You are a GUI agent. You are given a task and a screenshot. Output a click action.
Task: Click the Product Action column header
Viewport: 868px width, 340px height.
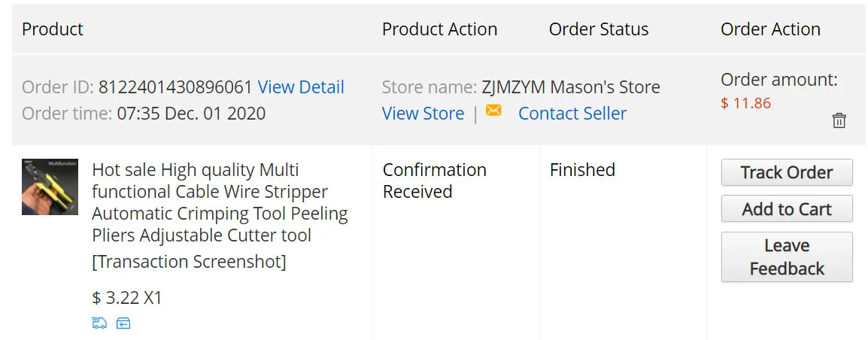tap(439, 29)
